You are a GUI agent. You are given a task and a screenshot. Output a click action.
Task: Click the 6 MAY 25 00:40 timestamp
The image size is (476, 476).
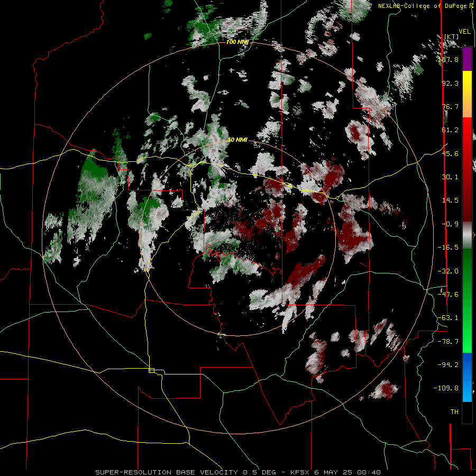pyautogui.click(x=347, y=472)
